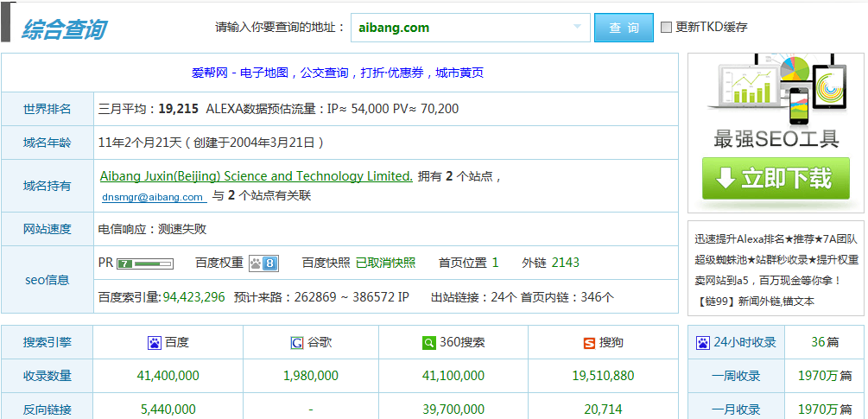Click the 查询 search button
This screenshot has width=868, height=419.
(624, 28)
